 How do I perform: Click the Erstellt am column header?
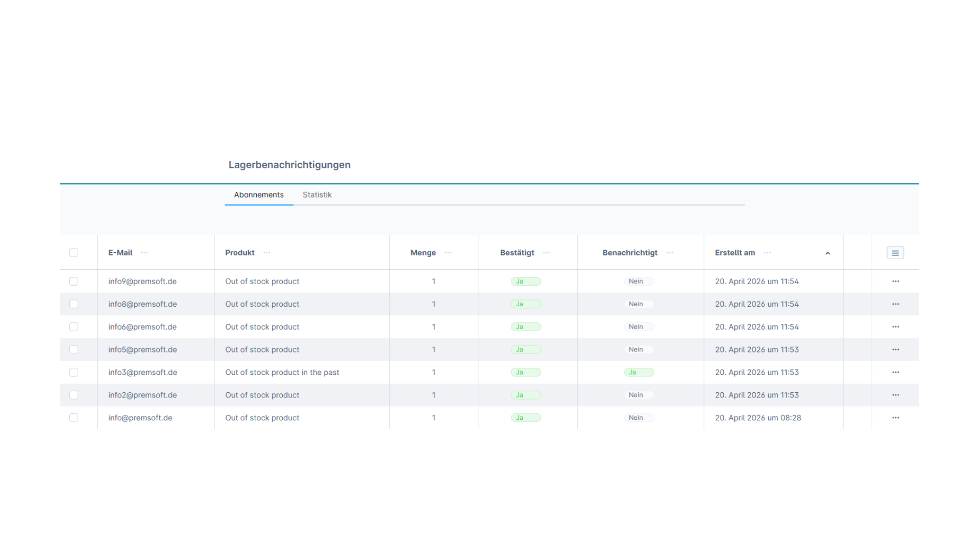(734, 253)
